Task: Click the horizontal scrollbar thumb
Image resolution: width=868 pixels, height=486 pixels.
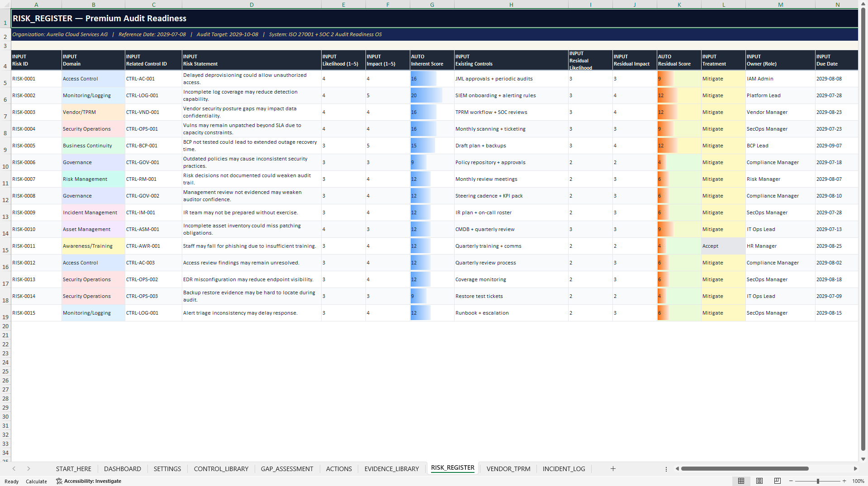Action: click(745, 469)
